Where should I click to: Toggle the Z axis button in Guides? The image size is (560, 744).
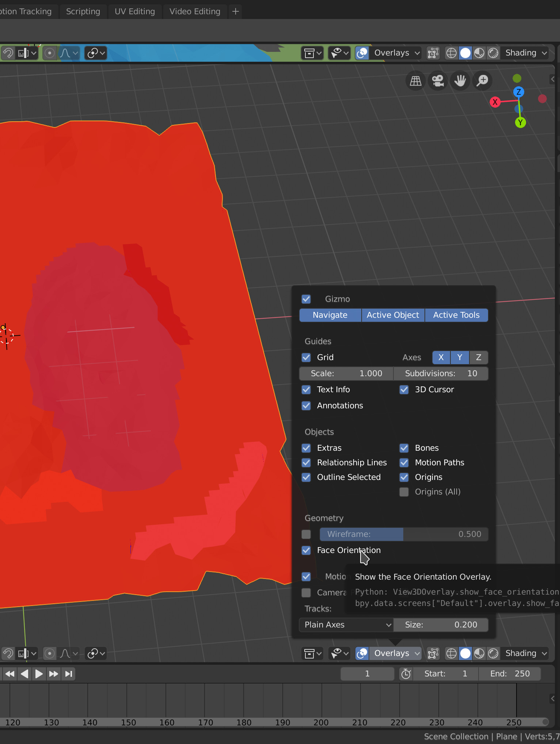[x=479, y=357]
